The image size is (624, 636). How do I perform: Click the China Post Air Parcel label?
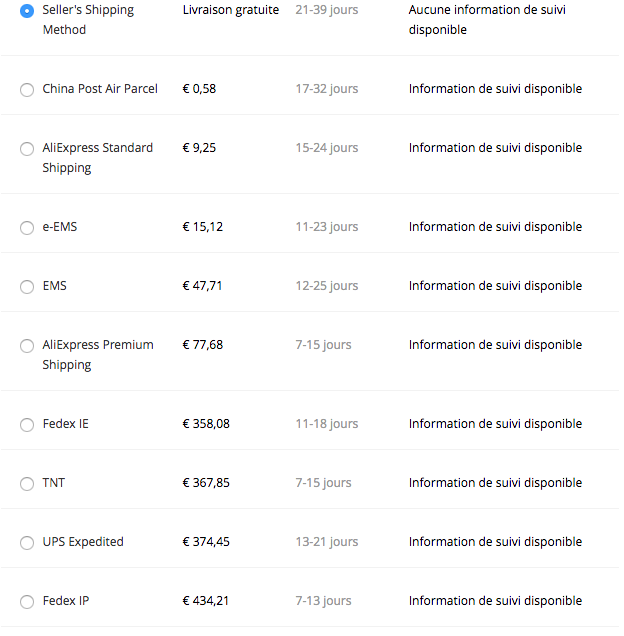coord(100,89)
